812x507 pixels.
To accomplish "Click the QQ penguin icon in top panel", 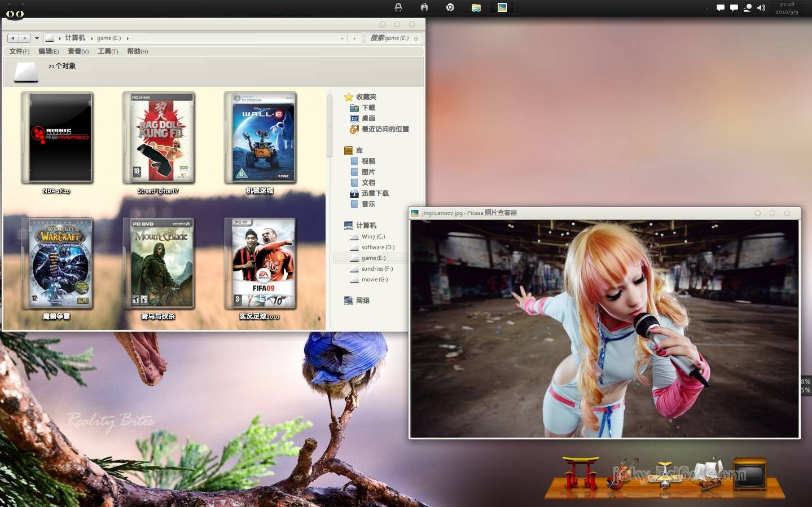I will [x=398, y=7].
